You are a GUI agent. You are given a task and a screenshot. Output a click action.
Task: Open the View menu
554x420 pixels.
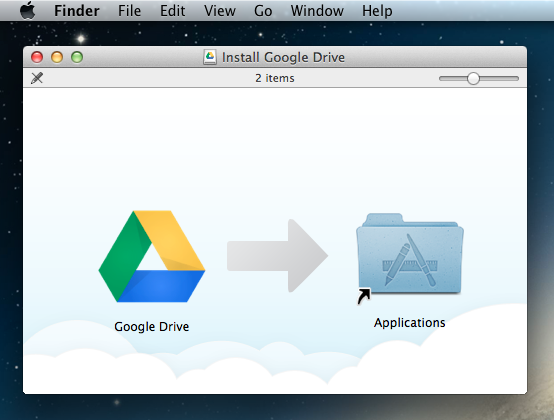[220, 11]
